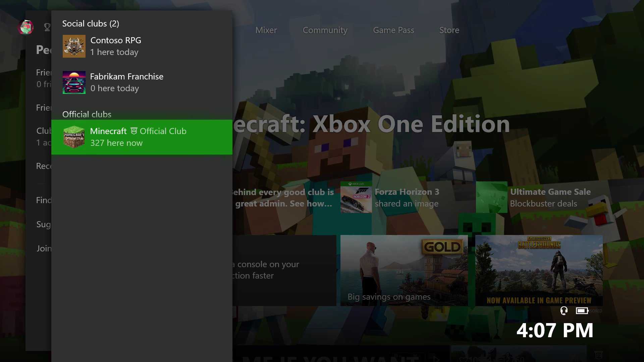Open the Forza Horizon 3 shared image

pyautogui.click(x=402, y=197)
